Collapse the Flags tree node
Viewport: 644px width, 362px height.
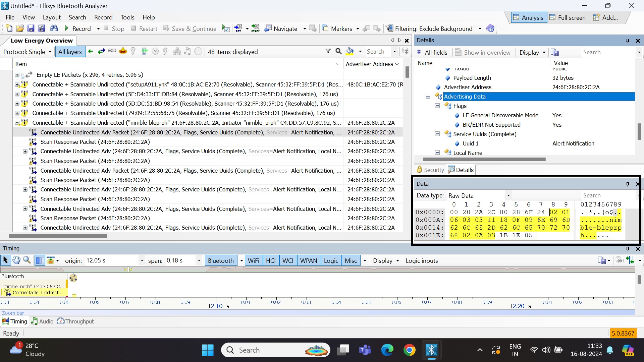(437, 106)
